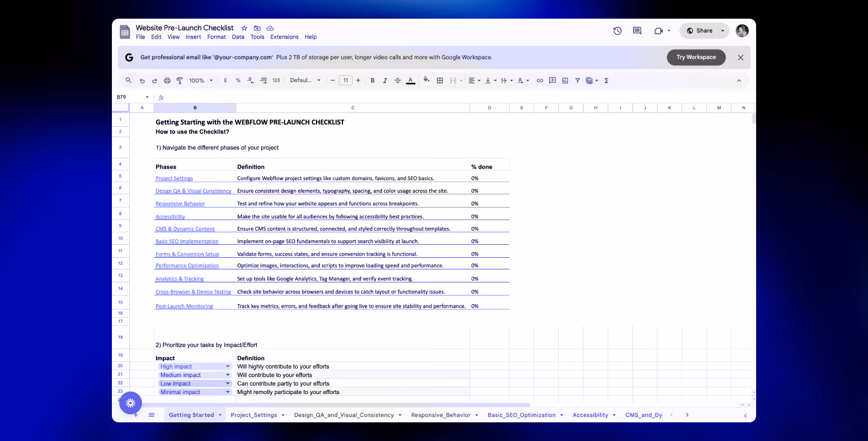The image size is (868, 441).
Task: Open the borders tool
Action: point(440,80)
